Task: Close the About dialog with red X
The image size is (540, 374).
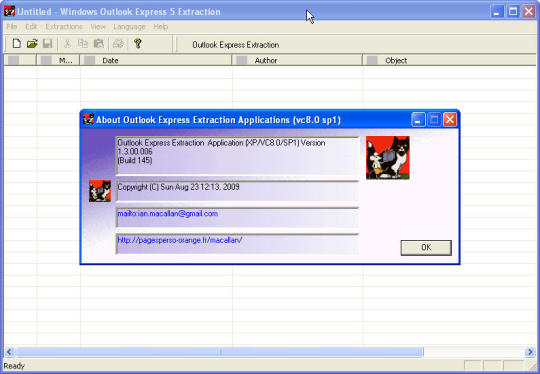Action: point(450,120)
